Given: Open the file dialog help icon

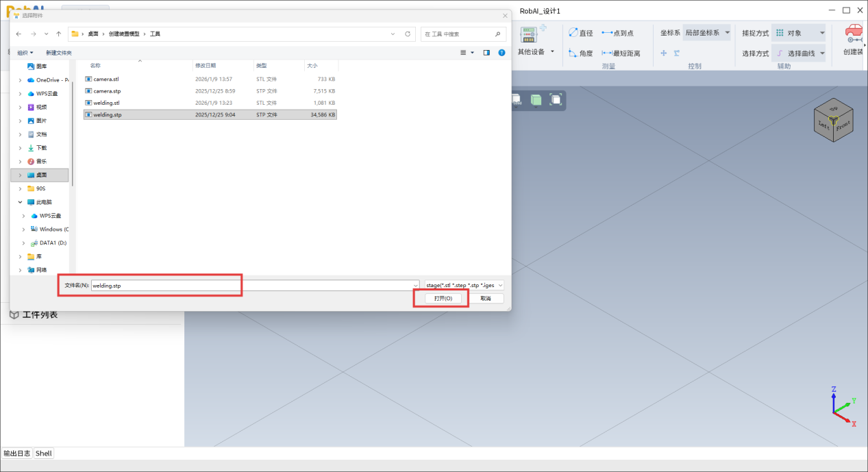Looking at the screenshot, I should pyautogui.click(x=502, y=53).
